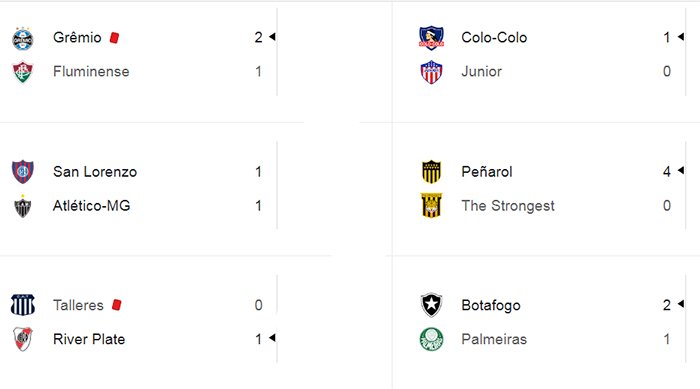The image size is (700, 389).
Task: Open the Botafogo star crest
Action: 431,305
